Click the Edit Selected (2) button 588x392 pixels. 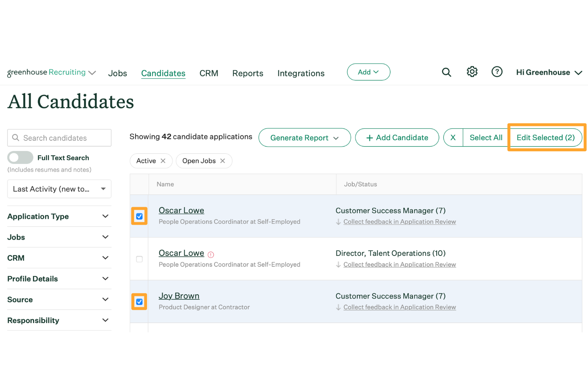pyautogui.click(x=545, y=137)
